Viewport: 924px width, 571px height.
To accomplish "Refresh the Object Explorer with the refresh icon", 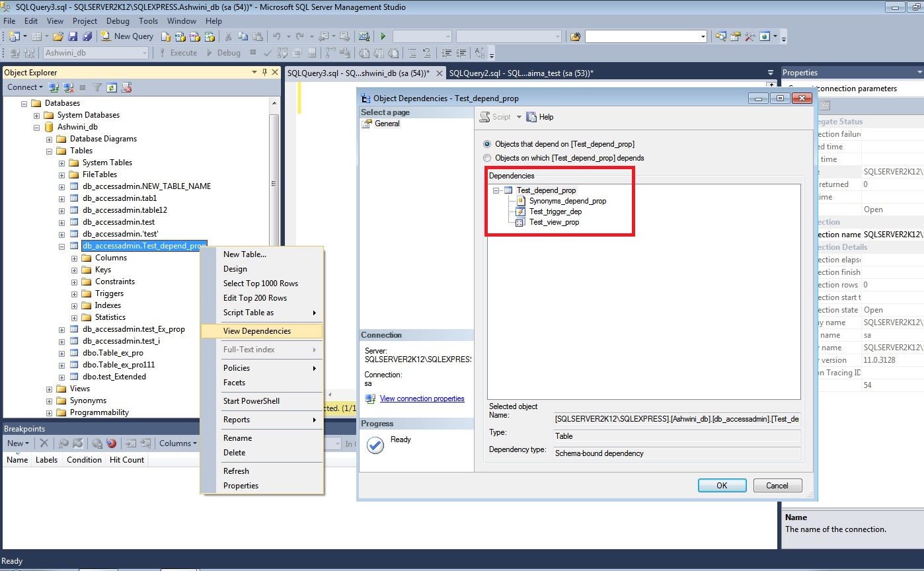I will (112, 87).
